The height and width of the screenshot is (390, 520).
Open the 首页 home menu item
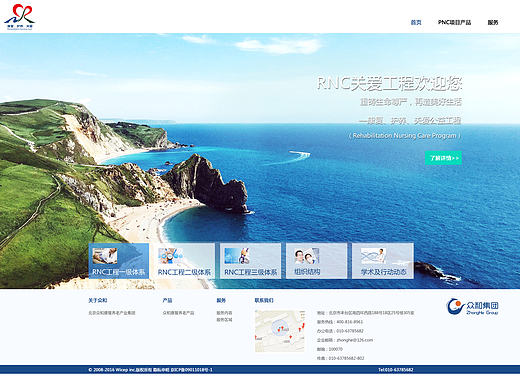pos(416,22)
